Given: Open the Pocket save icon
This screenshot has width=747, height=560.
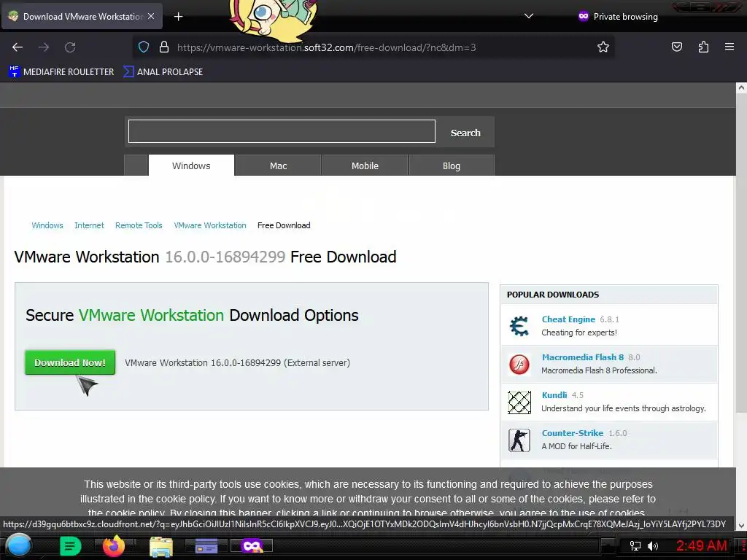Looking at the screenshot, I should tap(676, 47).
